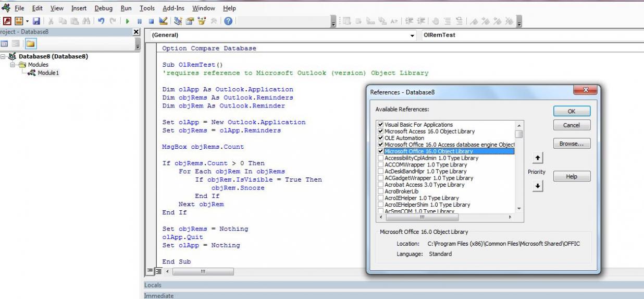Uncheck the OLE Automation reference
This screenshot has height=299, width=644.
click(380, 138)
